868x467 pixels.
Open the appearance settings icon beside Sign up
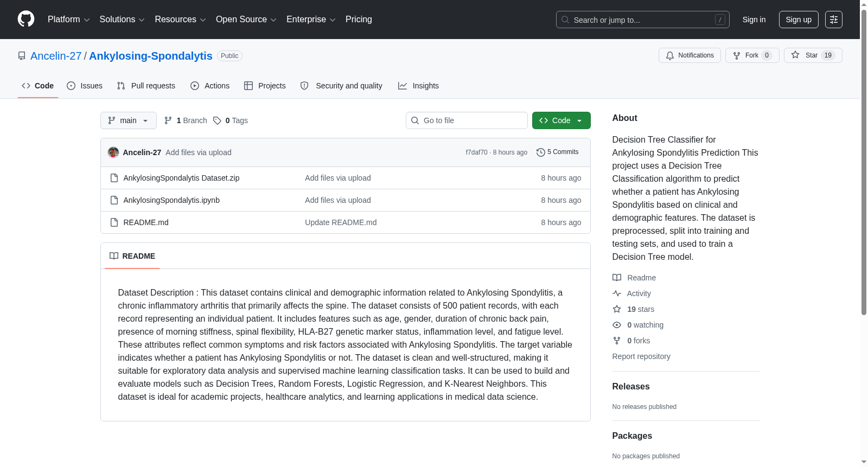click(x=834, y=20)
